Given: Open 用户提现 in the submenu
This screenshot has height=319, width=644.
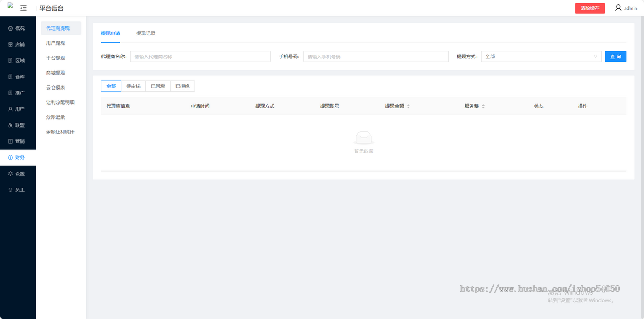Looking at the screenshot, I should point(55,43).
